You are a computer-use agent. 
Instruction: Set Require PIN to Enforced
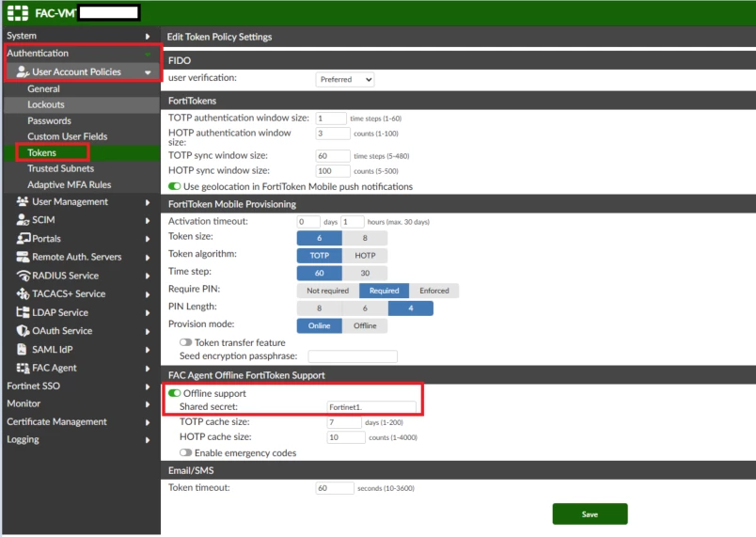pyautogui.click(x=433, y=291)
